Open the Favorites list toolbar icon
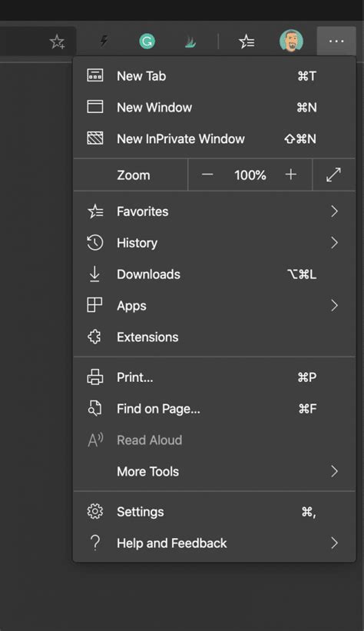The width and height of the screenshot is (364, 631). 247,42
